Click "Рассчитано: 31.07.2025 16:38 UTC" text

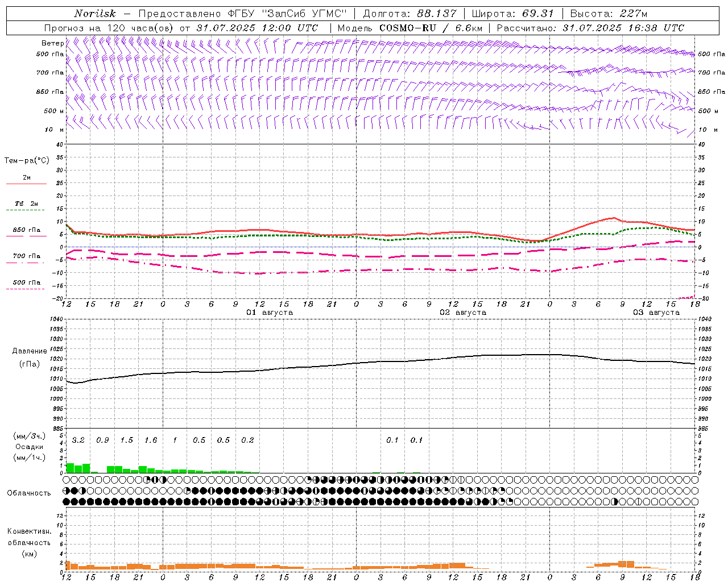point(590,28)
